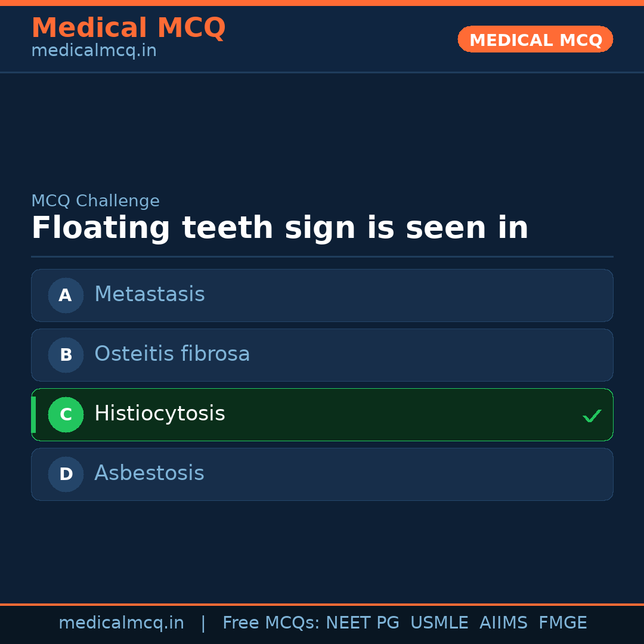Click the USMLE footer tab
The height and width of the screenshot is (644, 644).
[439, 623]
